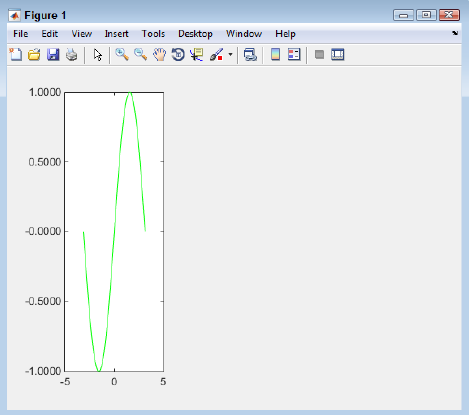Click the y-axis label -1.0000

(x=43, y=371)
